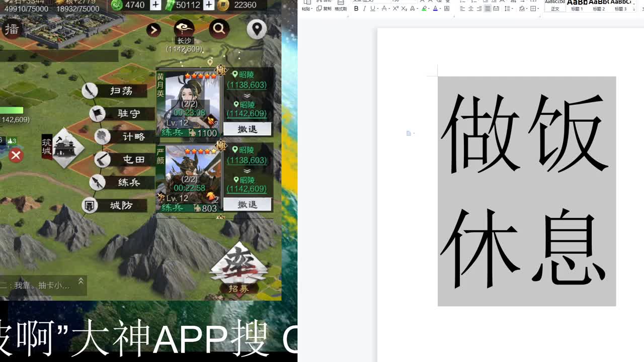Open the 长沙 cloud weather icon
The image size is (644, 362).
184,29
